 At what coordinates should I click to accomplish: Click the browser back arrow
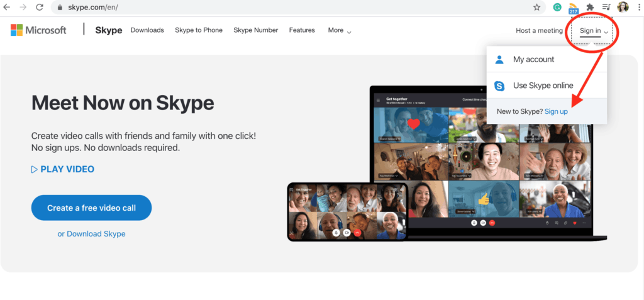click(x=7, y=8)
